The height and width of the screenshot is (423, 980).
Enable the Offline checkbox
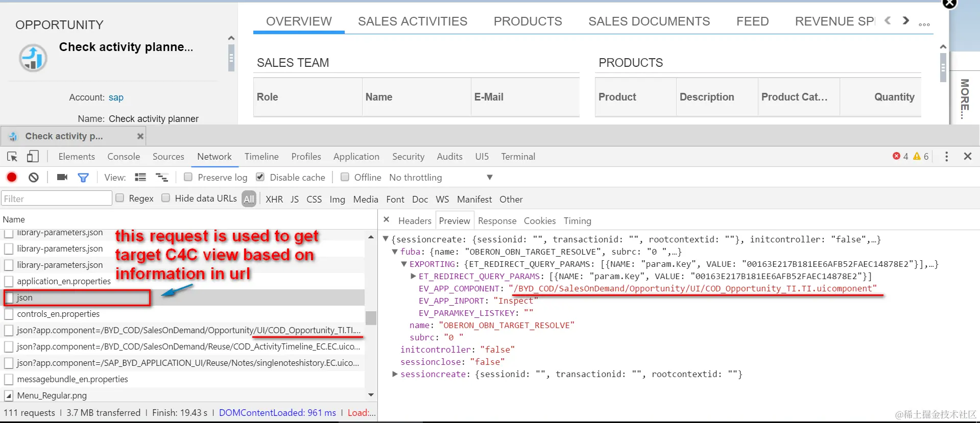pyautogui.click(x=345, y=177)
